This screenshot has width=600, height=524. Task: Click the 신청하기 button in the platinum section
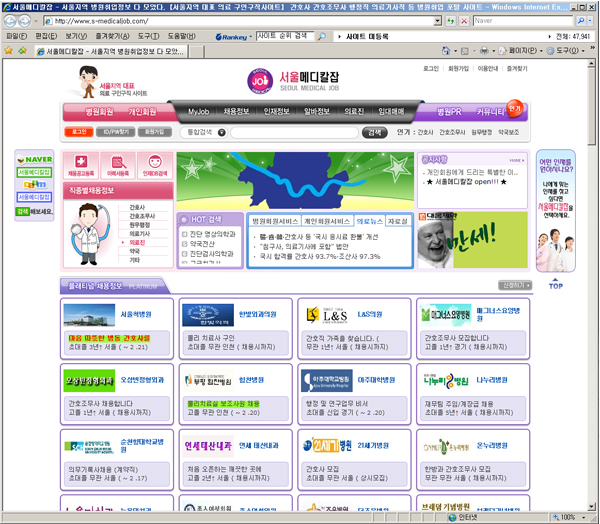tap(515, 285)
